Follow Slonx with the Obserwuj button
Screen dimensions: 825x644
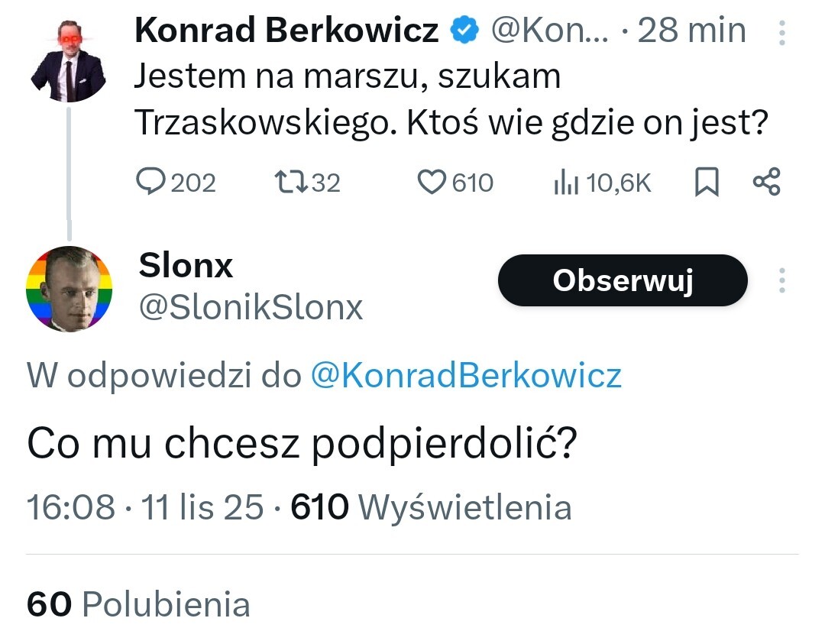[622, 280]
